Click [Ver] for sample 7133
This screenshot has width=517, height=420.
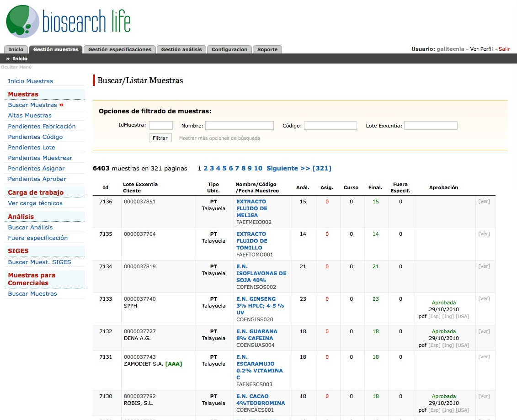[484, 299]
